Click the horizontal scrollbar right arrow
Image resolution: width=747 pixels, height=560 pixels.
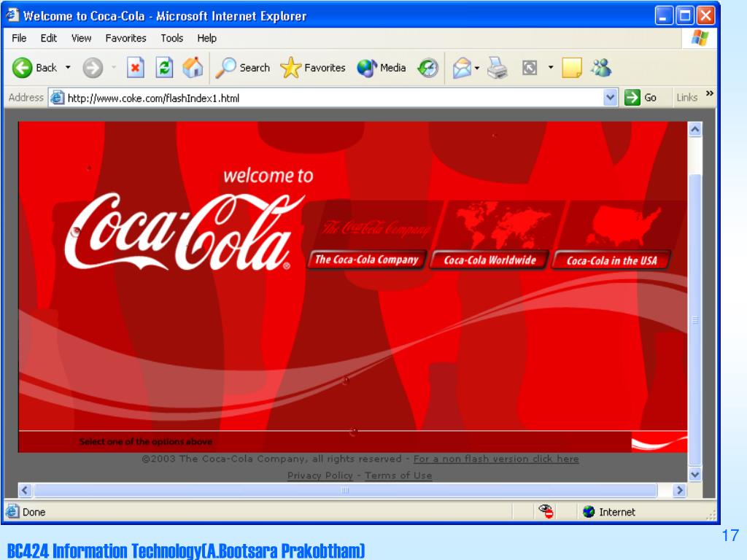679,490
